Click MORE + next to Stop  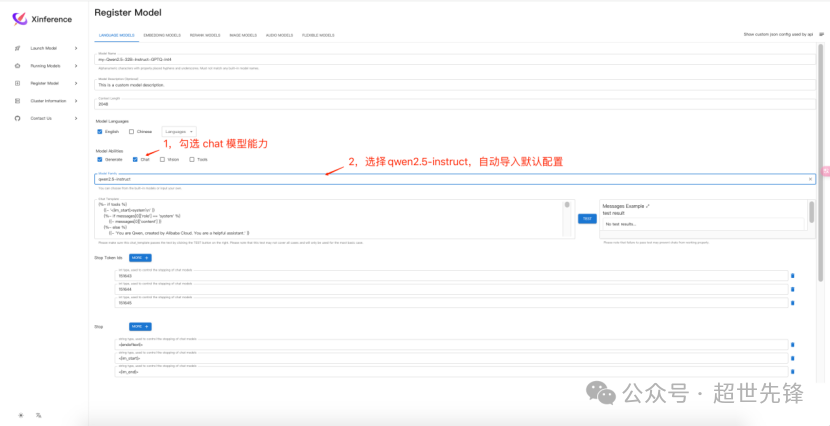pyautogui.click(x=140, y=327)
